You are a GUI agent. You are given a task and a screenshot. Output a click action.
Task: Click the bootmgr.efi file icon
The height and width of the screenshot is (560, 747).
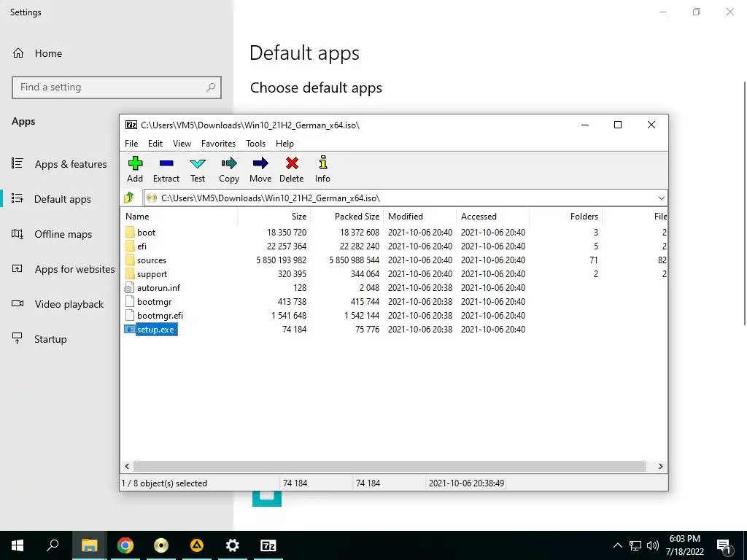pos(129,315)
